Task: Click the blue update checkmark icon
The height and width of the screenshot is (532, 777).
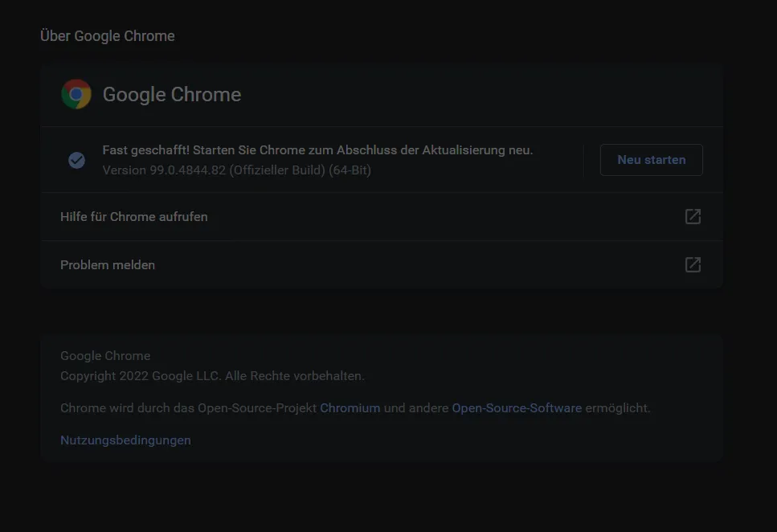Action: click(77, 160)
